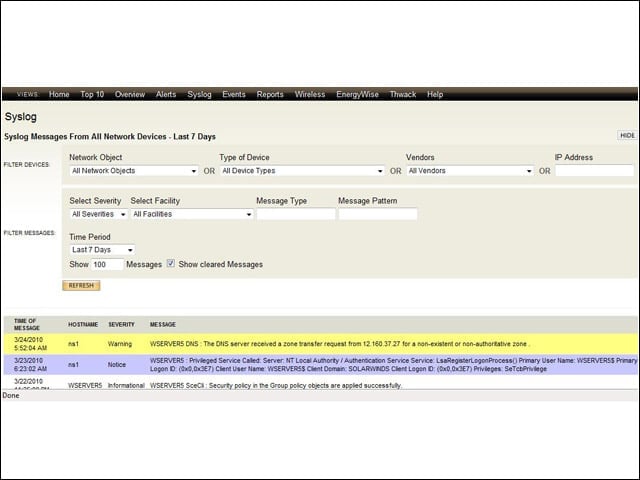Image resolution: width=640 pixels, height=480 pixels.
Task: Click the TIME OF MESSAGE column header
Action: coord(27,324)
